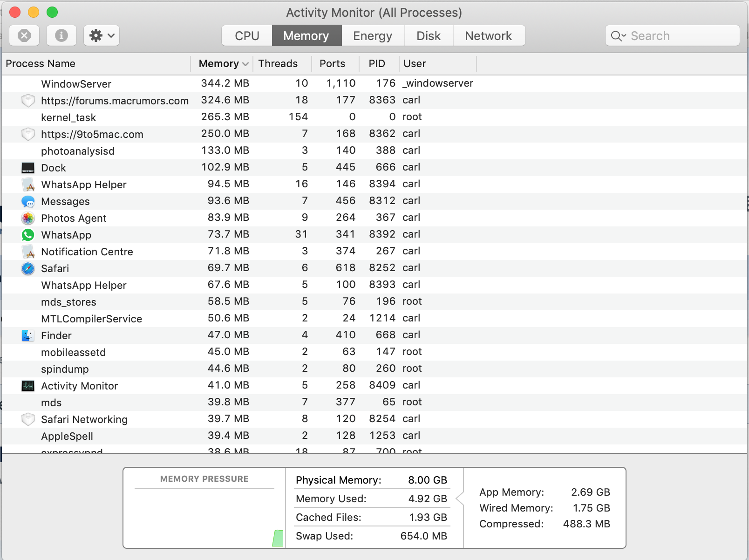Switch to the CPU tab
This screenshot has width=749, height=560.
[247, 36]
